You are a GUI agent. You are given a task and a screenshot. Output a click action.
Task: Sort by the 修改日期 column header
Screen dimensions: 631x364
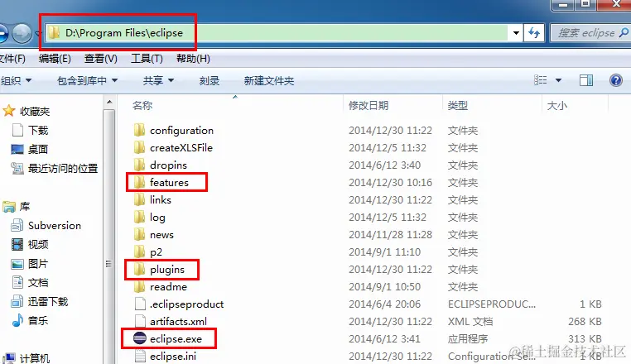368,105
